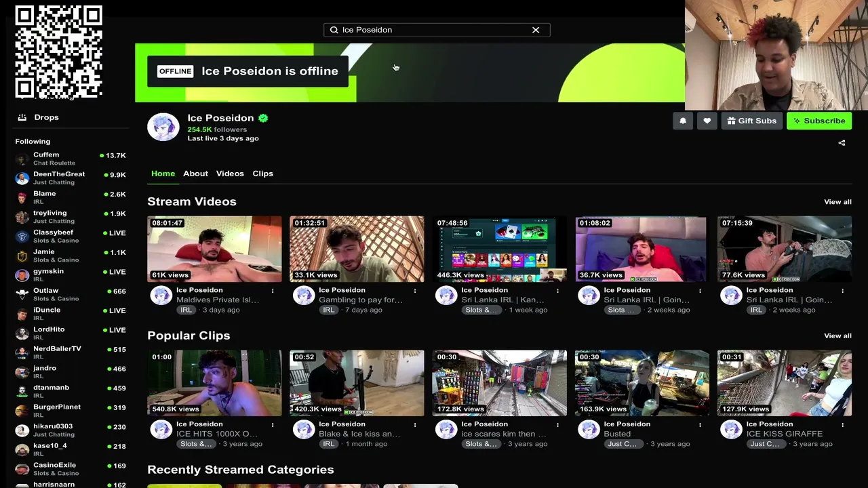Open DeenTheGreat channel avatar in sidebar
The height and width of the screenshot is (488, 868).
coord(22,178)
